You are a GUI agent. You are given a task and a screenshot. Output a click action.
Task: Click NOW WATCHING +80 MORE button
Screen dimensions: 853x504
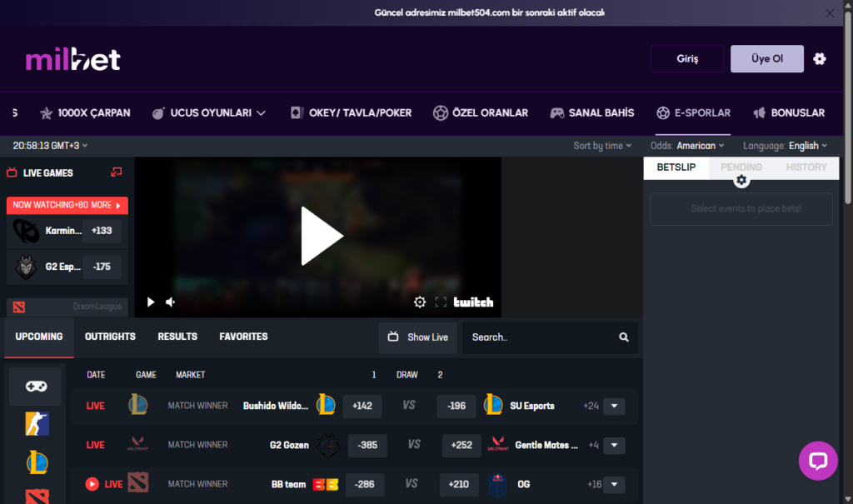[x=67, y=205]
